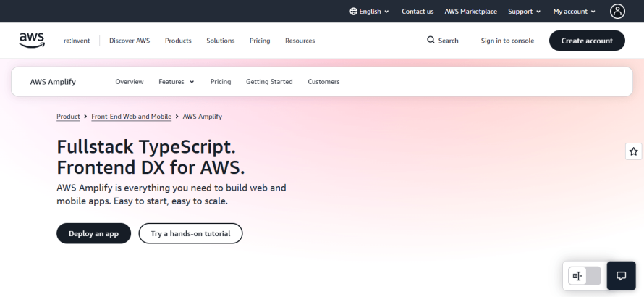Viewport: 644px width, 297px height.
Task: Click Front-End Web and Mobile breadcrumb
Action: click(x=132, y=117)
